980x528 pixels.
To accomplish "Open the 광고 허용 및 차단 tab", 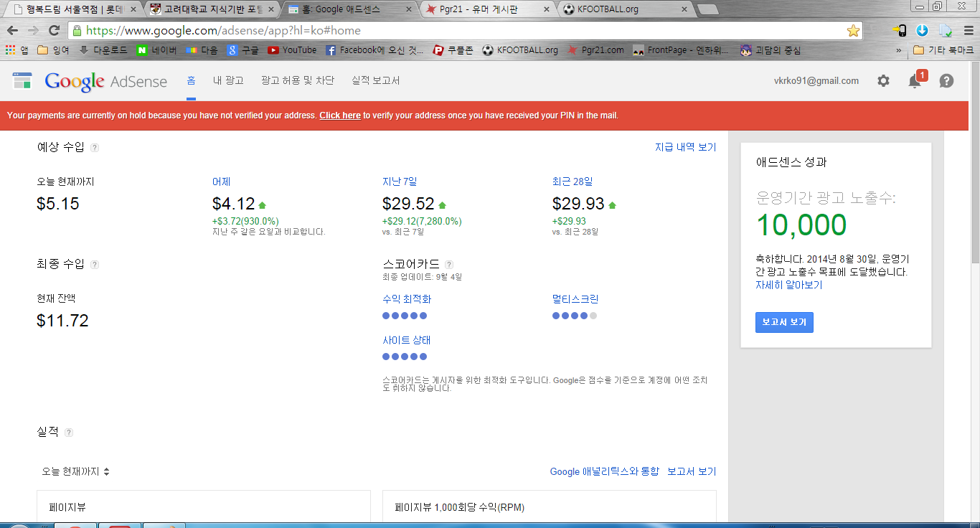I will coord(298,81).
